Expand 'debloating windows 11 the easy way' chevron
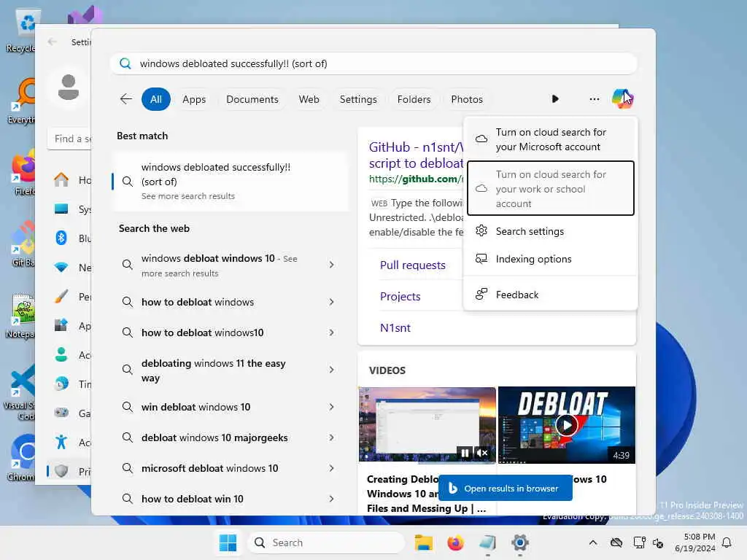The width and height of the screenshot is (747, 560). [332, 370]
